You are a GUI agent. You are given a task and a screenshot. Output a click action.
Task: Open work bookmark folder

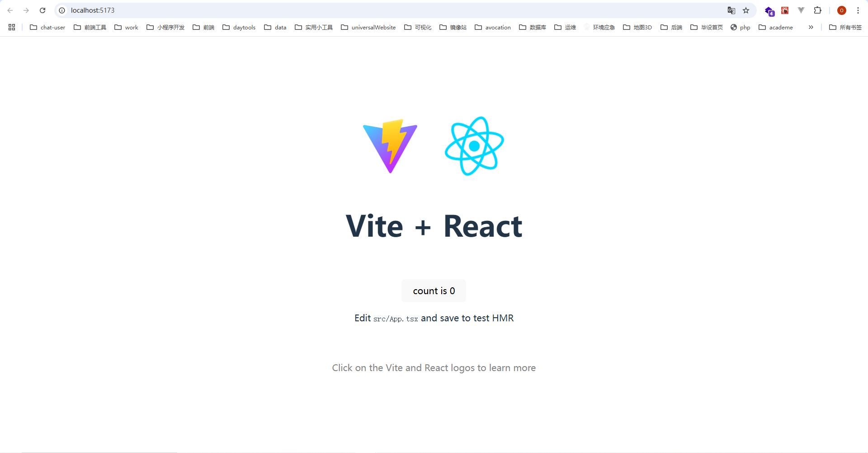(x=126, y=27)
